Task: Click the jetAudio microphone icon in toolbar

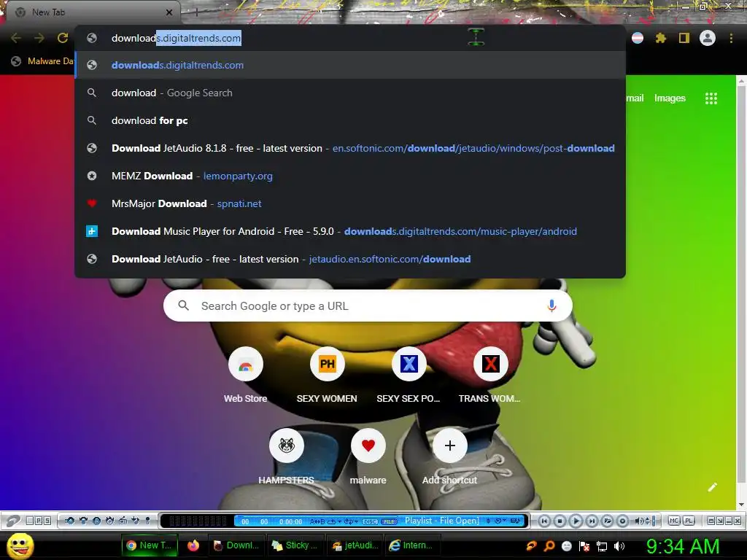Action: click(x=147, y=521)
